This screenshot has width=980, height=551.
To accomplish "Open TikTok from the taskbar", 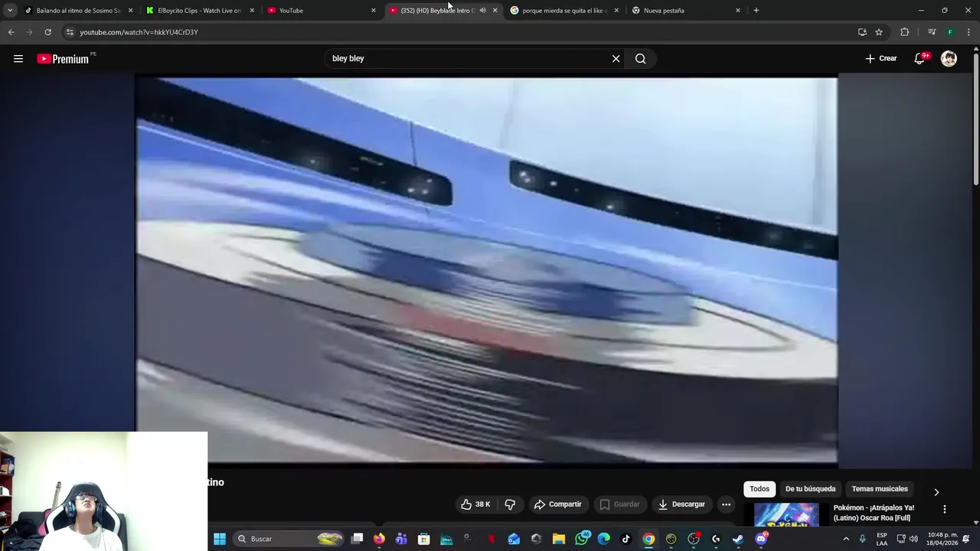I will coord(626,539).
